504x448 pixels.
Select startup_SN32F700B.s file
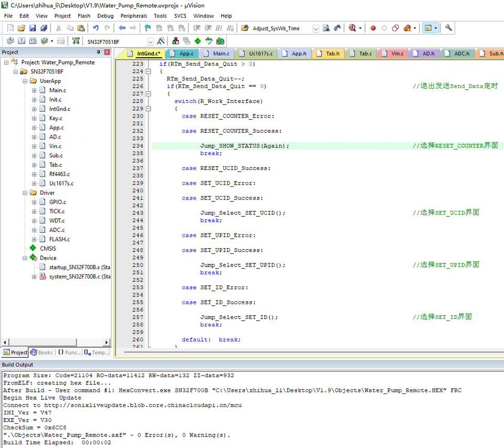pyautogui.click(x=80, y=267)
